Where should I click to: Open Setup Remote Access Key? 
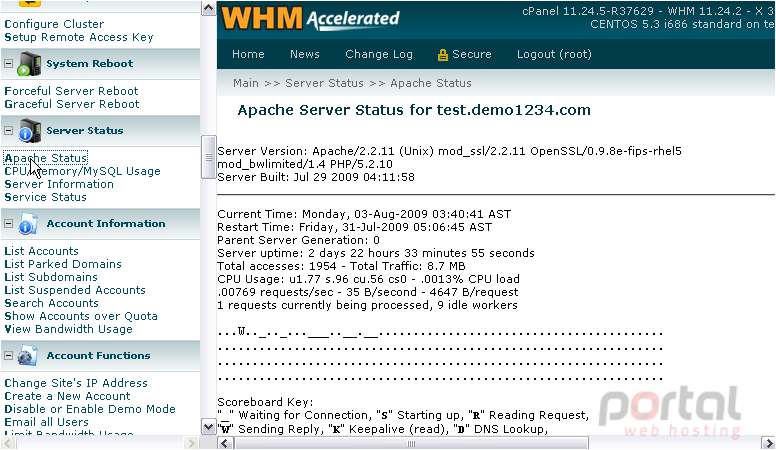[79, 38]
